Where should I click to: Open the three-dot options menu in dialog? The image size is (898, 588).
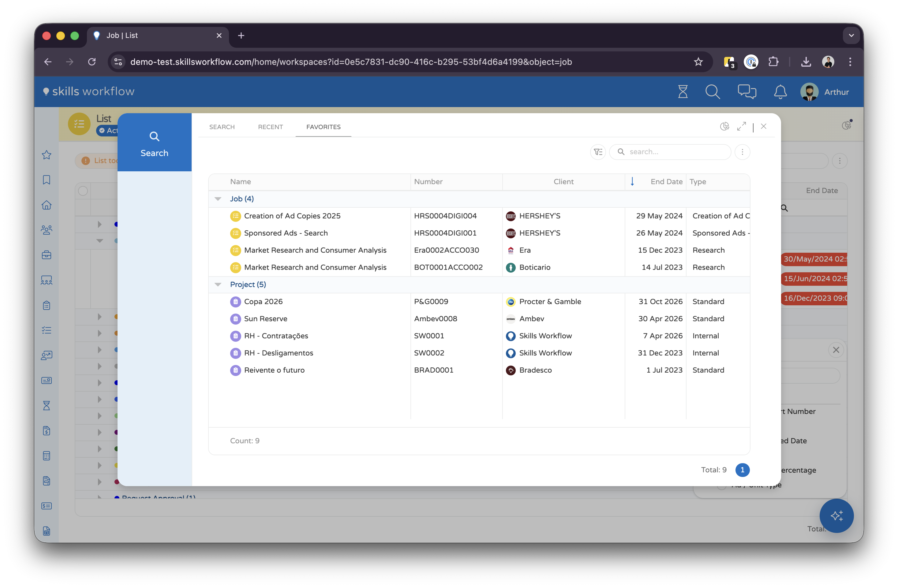742,152
